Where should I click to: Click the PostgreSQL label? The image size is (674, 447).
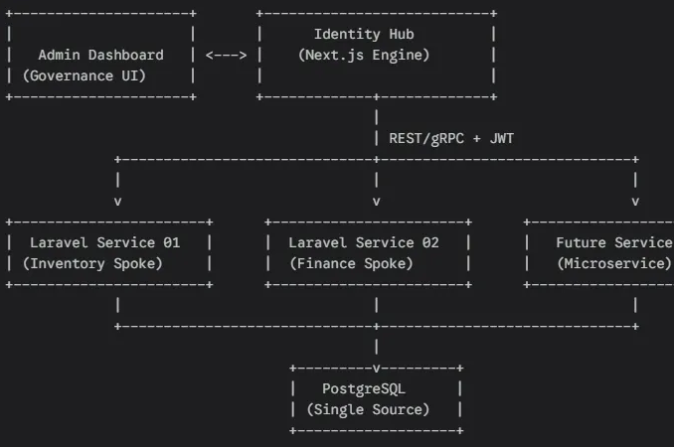click(x=364, y=388)
